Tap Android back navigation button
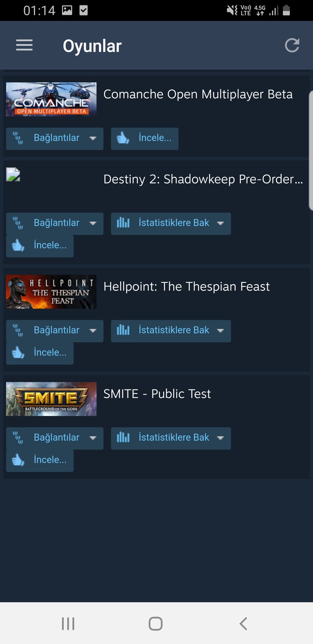 point(243,623)
